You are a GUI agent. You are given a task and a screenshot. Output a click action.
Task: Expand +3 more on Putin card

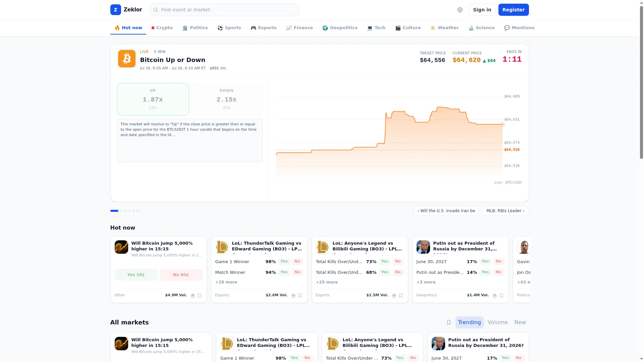coord(426,282)
